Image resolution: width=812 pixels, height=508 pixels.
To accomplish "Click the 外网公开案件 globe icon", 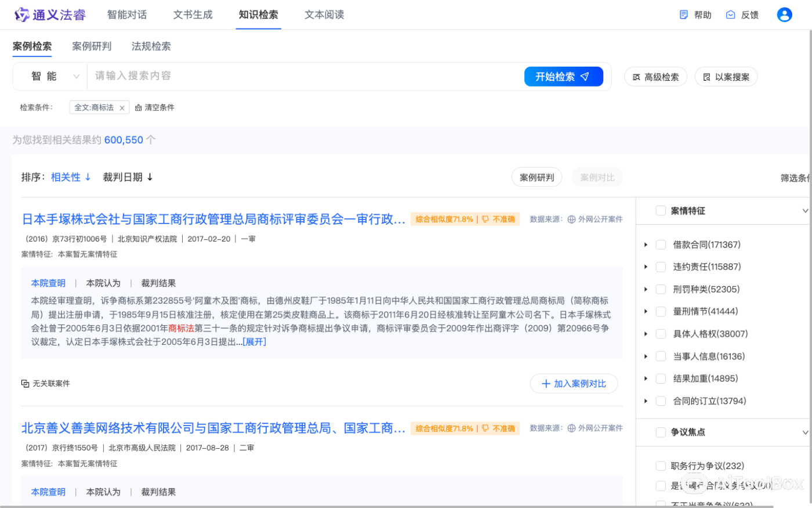I will coord(571,219).
